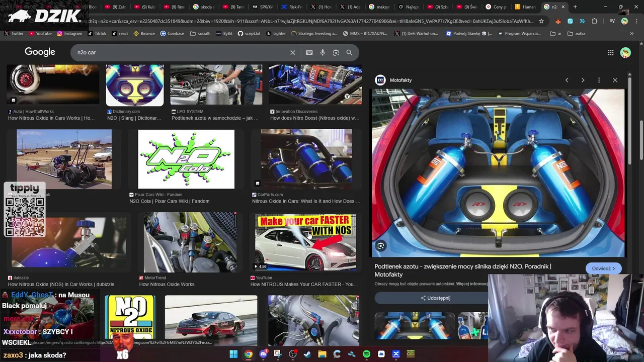Open the CarParts.com blue nitrous bottles thumbnail

pos(306,159)
